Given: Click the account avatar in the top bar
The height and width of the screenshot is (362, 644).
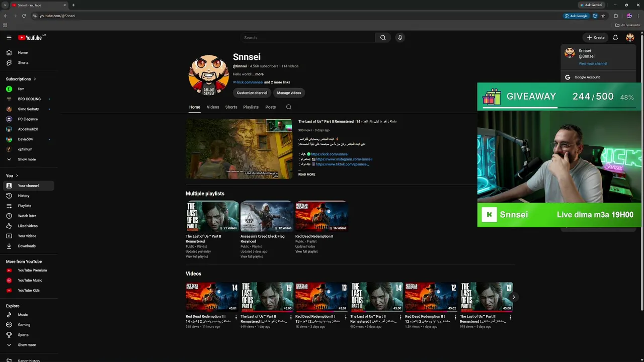Looking at the screenshot, I should [x=630, y=38].
